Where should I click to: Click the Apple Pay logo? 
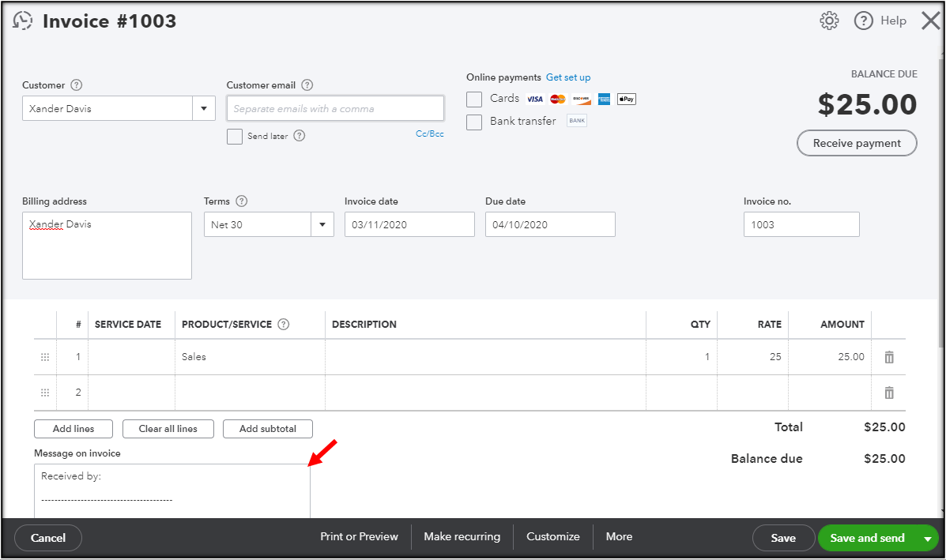[626, 99]
